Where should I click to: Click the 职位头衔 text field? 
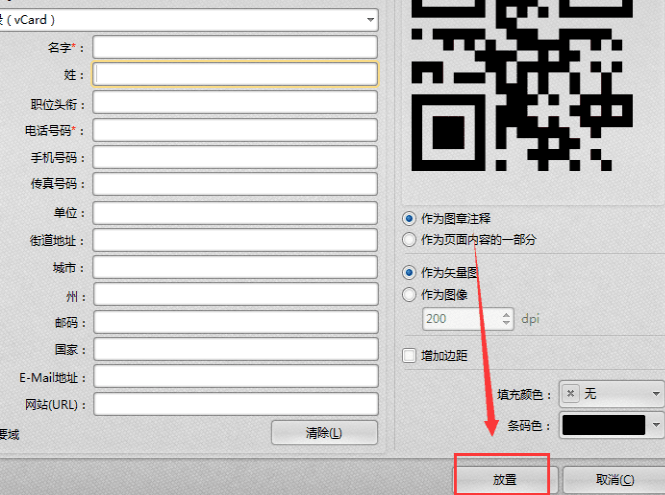point(235,102)
